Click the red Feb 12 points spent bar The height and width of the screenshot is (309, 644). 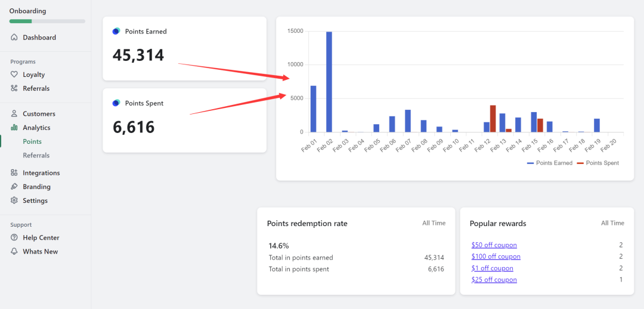click(493, 119)
